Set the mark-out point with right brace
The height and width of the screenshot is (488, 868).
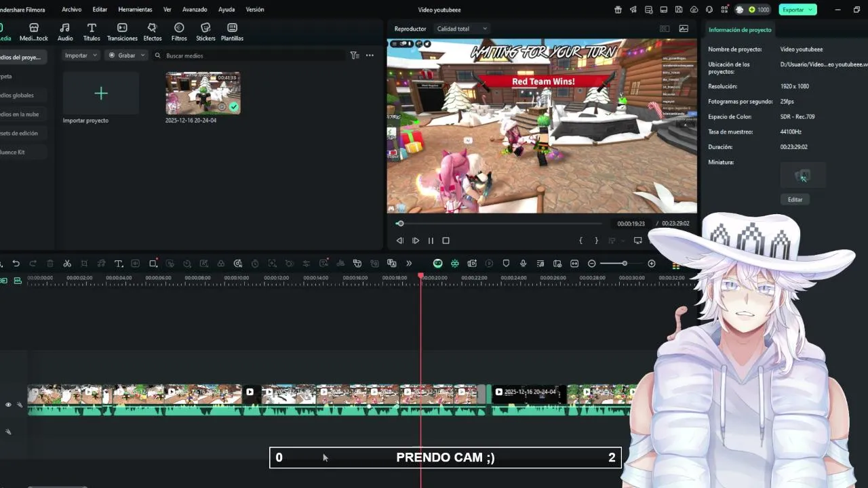[x=596, y=241]
